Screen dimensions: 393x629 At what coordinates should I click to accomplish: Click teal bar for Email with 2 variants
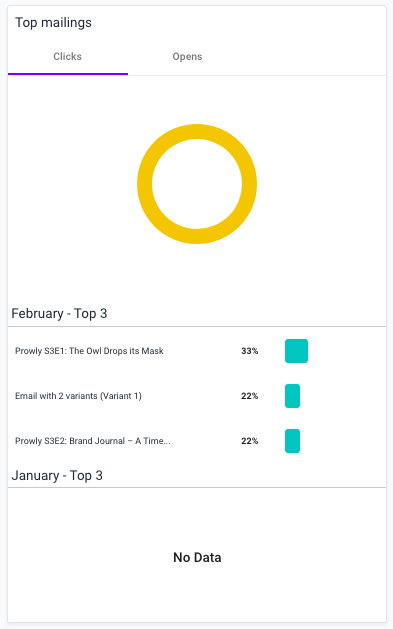coord(292,396)
